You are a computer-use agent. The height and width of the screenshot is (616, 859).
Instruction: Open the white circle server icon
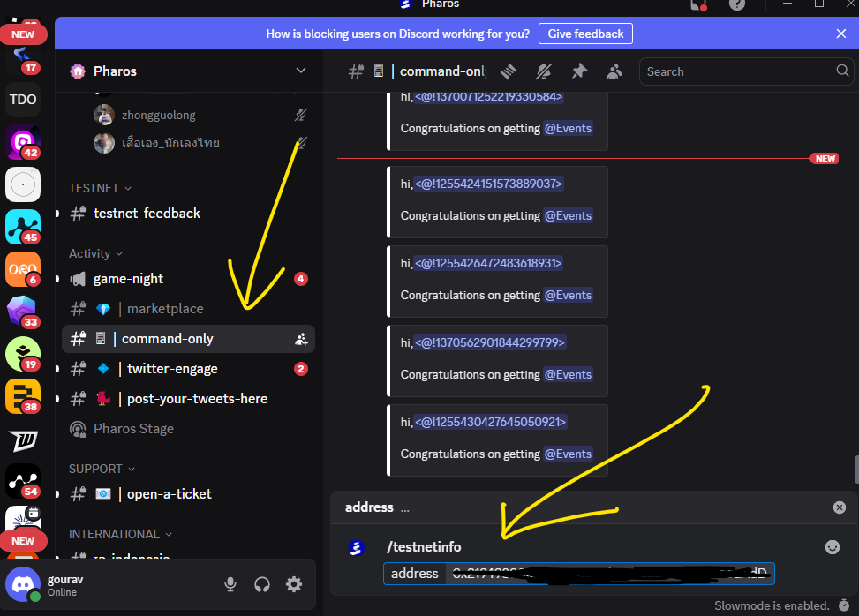23,184
